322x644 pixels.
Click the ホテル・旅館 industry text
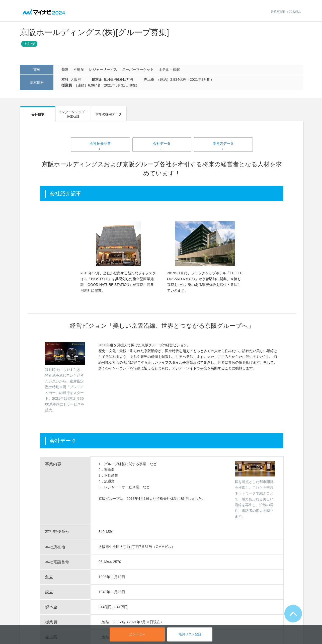click(169, 69)
